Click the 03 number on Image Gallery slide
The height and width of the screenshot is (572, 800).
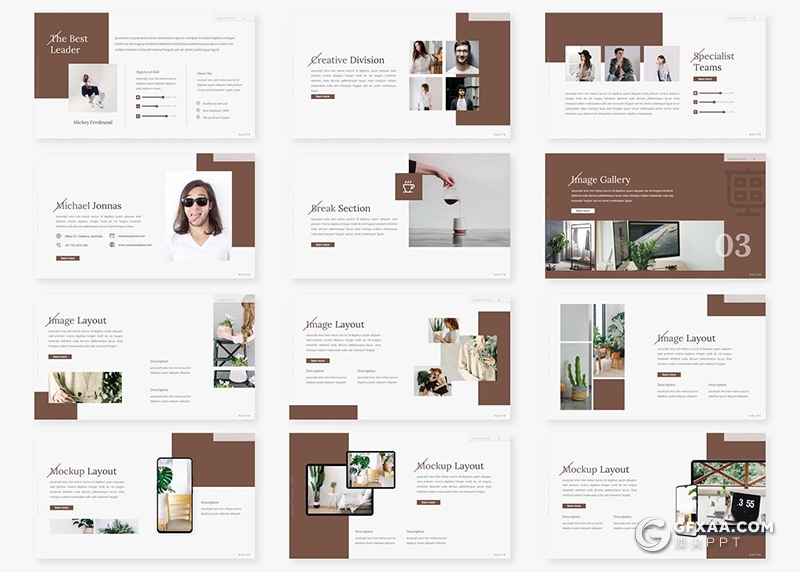pos(733,245)
